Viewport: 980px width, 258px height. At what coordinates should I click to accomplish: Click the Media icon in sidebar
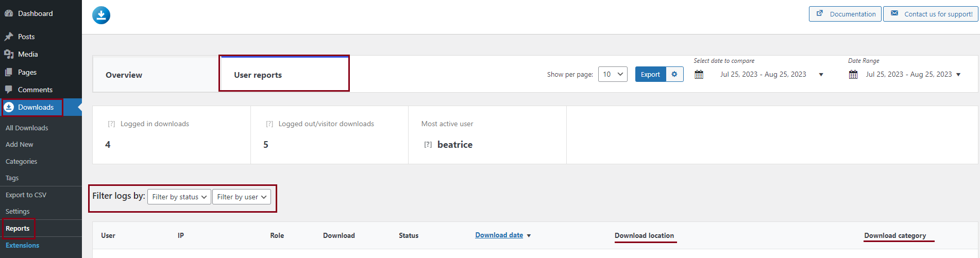9,54
